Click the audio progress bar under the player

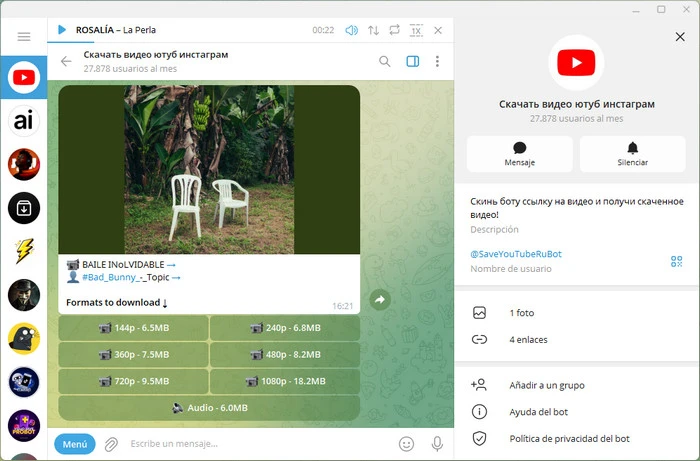click(x=250, y=42)
